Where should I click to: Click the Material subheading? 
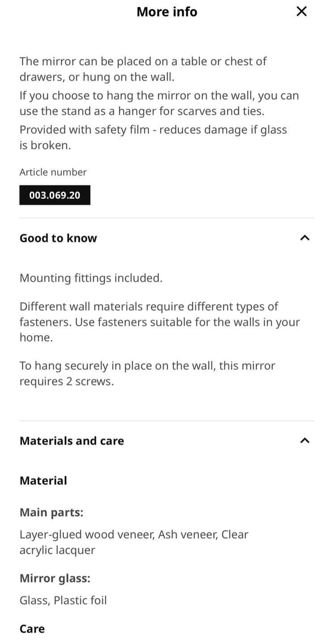[x=43, y=481]
